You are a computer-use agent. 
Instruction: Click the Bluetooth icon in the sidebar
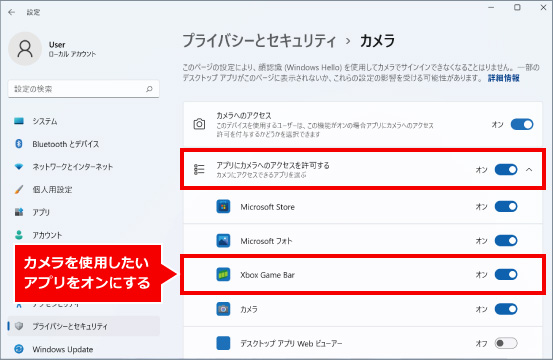(x=19, y=144)
